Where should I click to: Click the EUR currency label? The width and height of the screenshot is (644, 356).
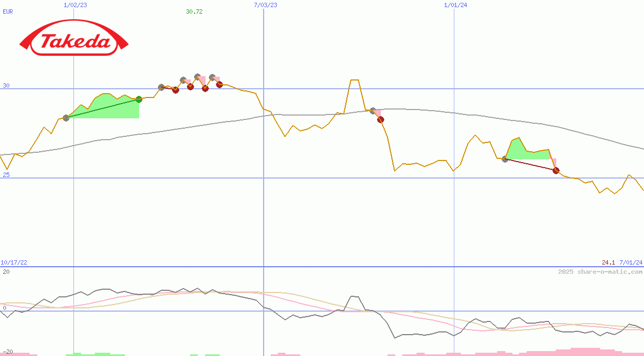(8, 11)
